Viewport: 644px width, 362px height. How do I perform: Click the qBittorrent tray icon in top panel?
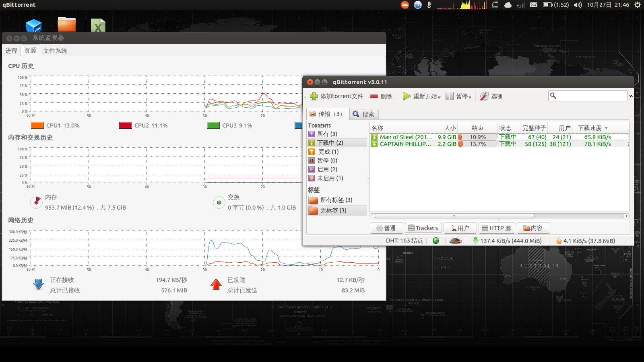[x=418, y=5]
